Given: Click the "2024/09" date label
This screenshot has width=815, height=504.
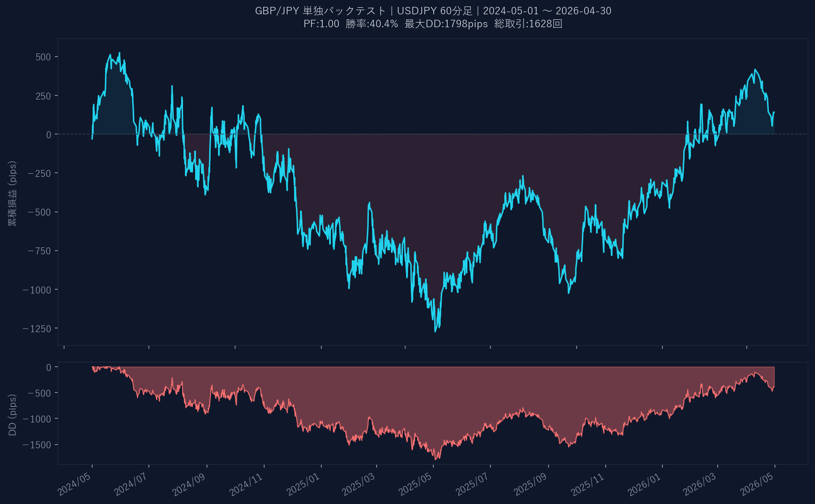Looking at the screenshot, I should (x=190, y=484).
